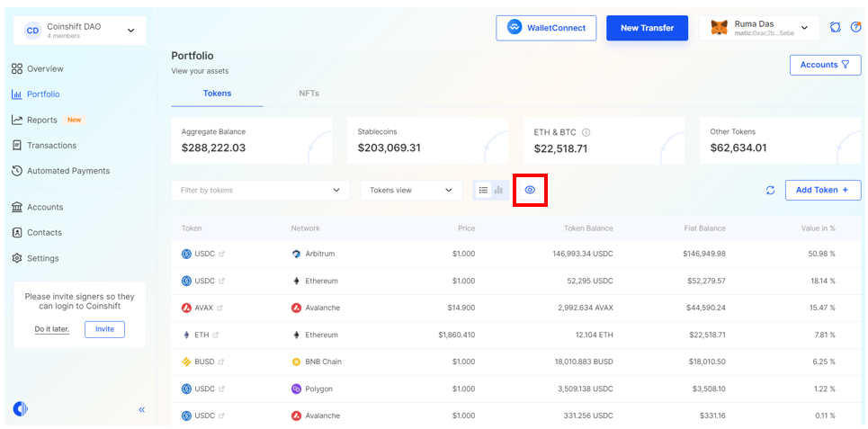Viewport: 868px width, 429px height.
Task: Switch to the NFTs tab
Action: tap(309, 94)
